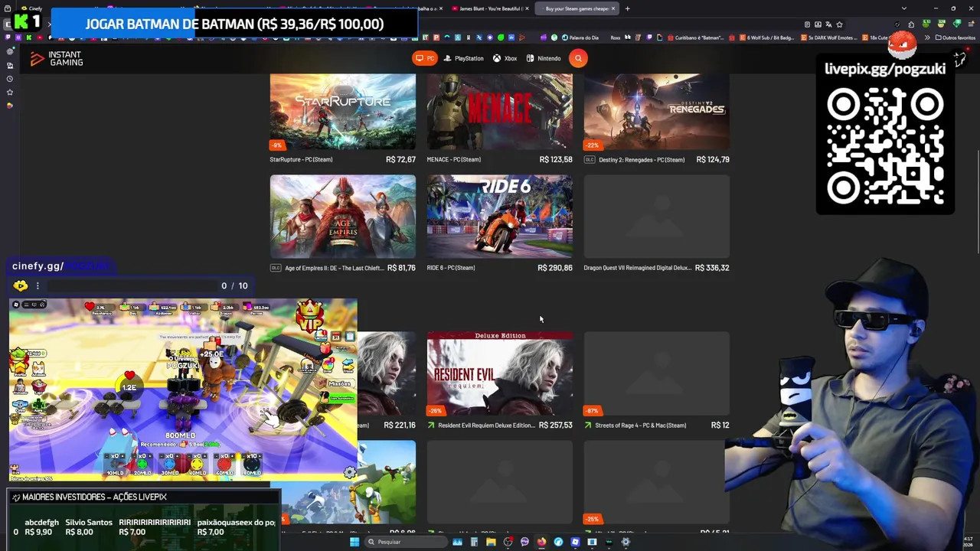980x551 pixels.
Task: Open the Outros favoritos bookmarks folder
Action: [x=956, y=37]
